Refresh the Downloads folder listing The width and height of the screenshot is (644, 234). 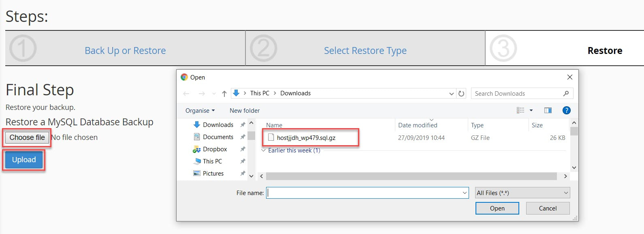tap(461, 94)
